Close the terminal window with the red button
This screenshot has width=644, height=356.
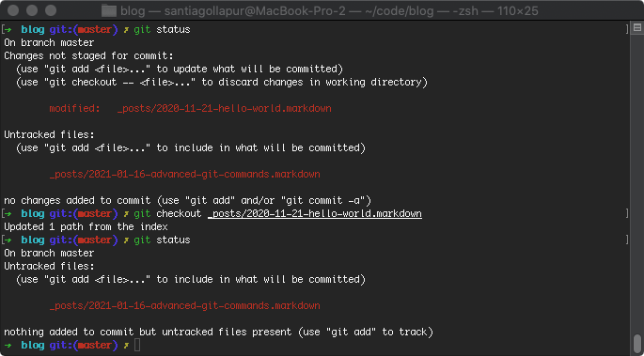tap(14, 10)
